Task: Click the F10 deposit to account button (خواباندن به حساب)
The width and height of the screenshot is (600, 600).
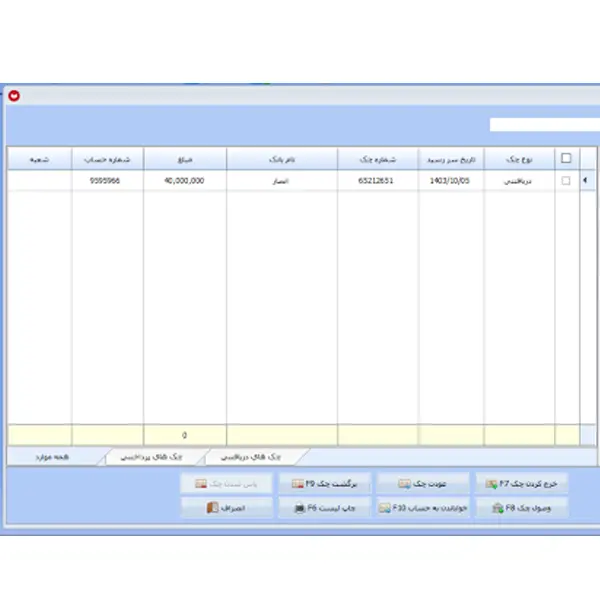Action: pos(422,508)
